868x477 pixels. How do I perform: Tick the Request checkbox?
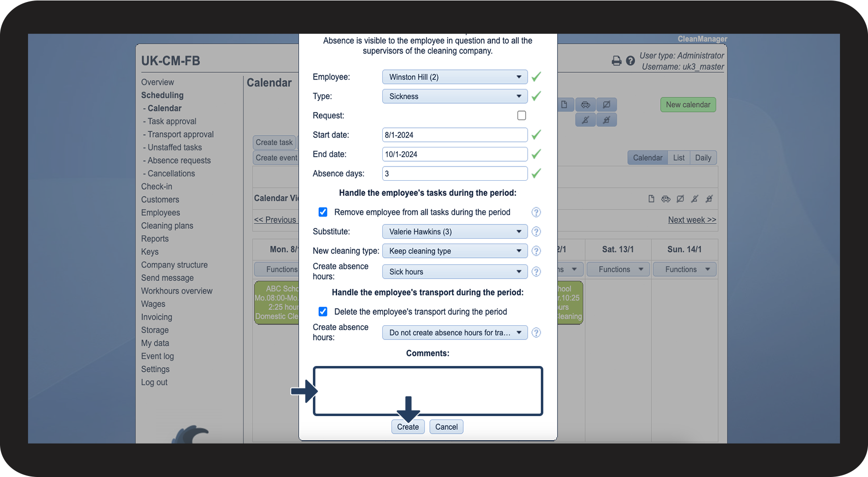pyautogui.click(x=522, y=115)
